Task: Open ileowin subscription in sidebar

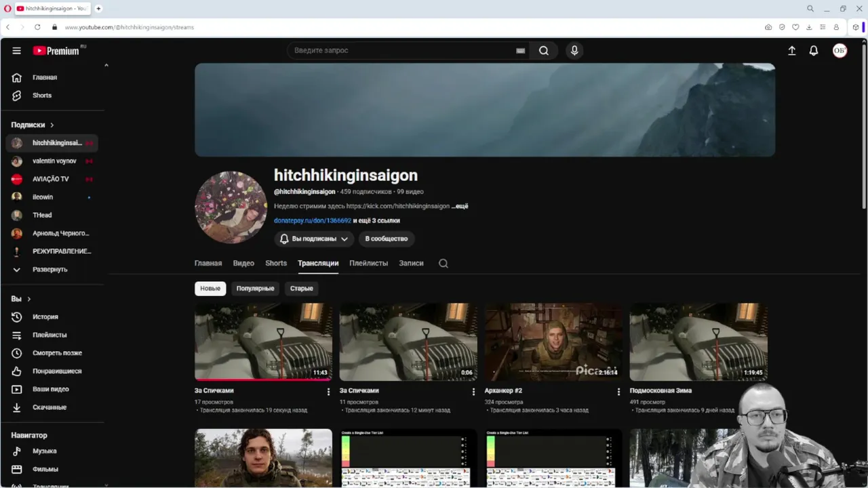Action: click(x=52, y=197)
